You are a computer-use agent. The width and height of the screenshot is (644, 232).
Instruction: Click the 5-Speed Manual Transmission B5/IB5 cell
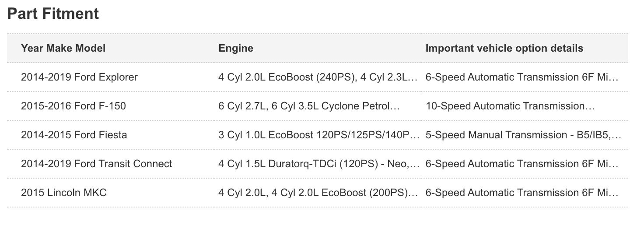pos(523,135)
